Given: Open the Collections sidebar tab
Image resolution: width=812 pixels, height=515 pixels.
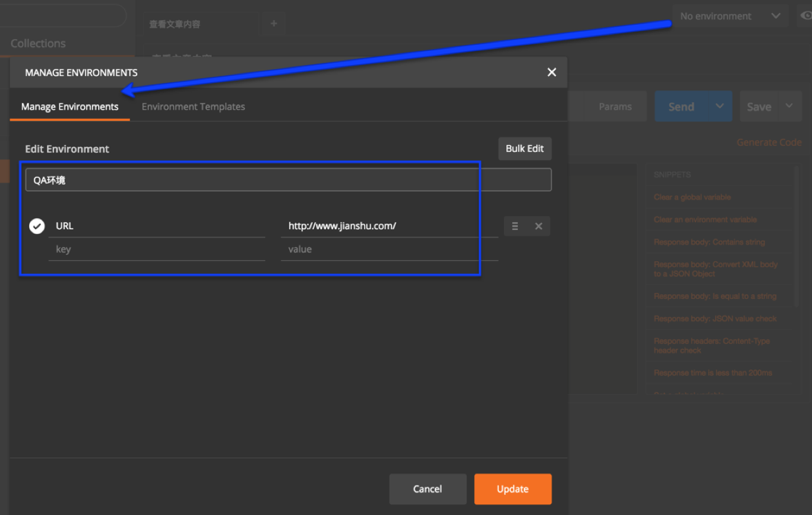Looking at the screenshot, I should click(39, 43).
